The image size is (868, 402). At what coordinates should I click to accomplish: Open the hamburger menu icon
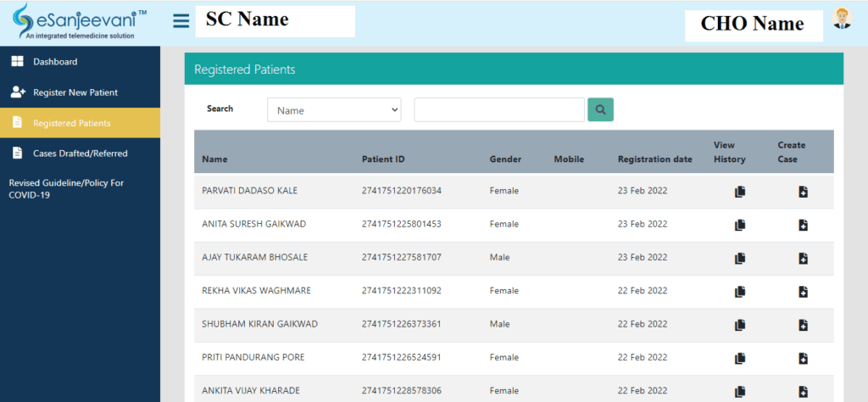181,21
